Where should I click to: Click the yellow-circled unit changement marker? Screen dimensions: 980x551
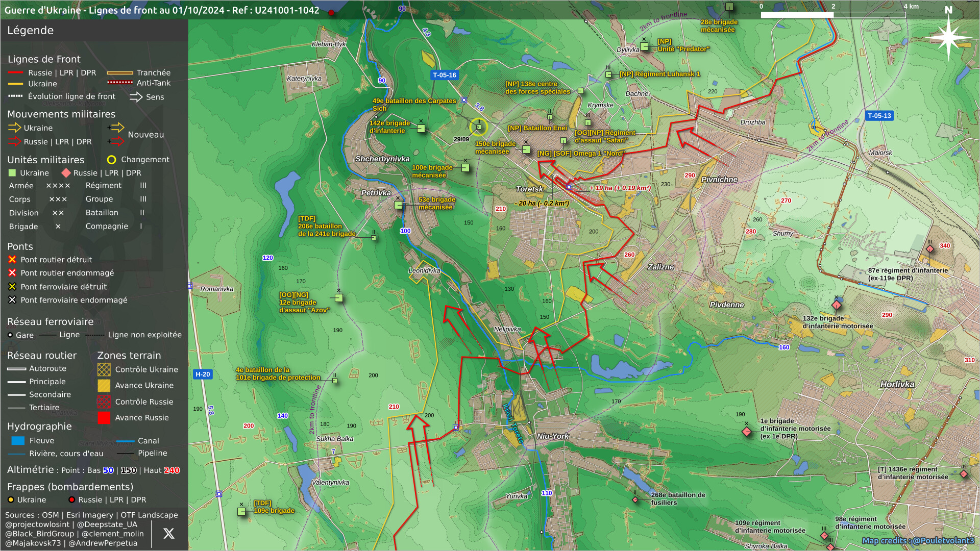click(x=478, y=127)
